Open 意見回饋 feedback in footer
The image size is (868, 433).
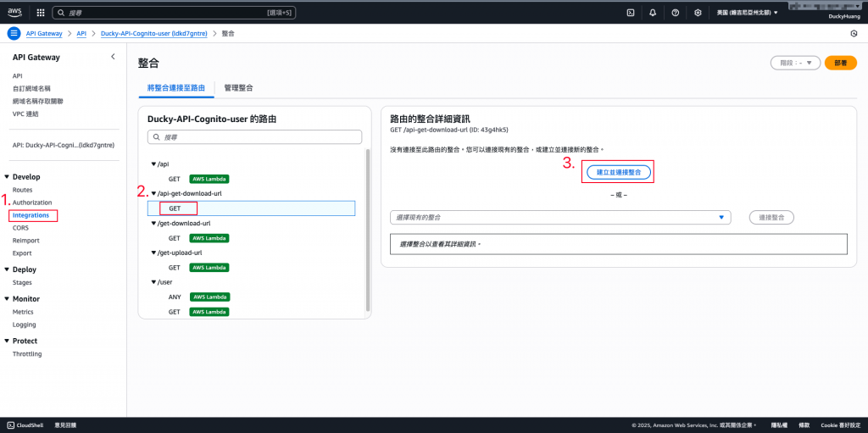65,425
